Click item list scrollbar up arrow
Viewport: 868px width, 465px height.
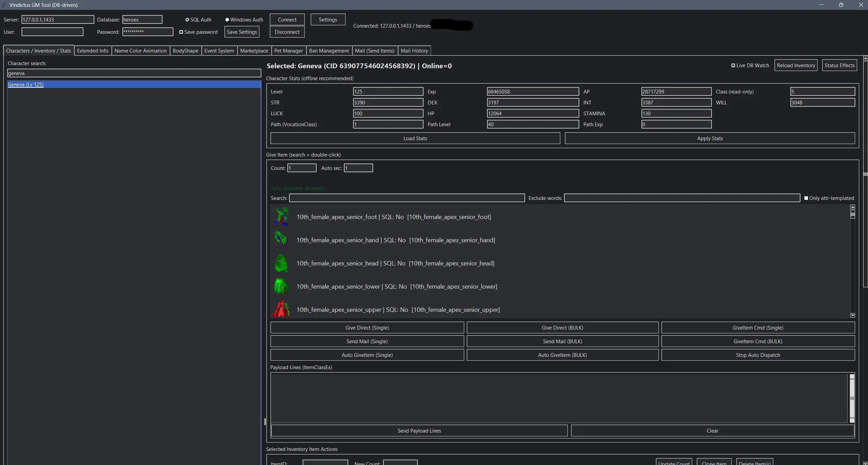click(853, 207)
